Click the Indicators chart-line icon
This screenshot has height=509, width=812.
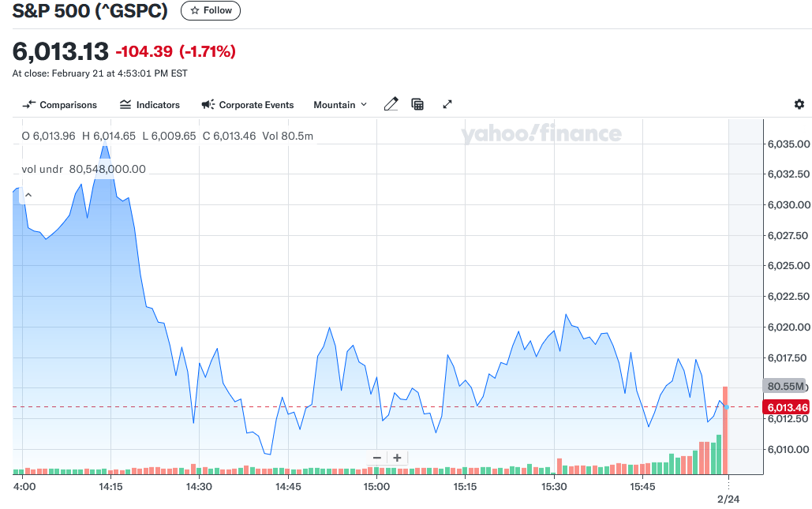[x=125, y=105]
